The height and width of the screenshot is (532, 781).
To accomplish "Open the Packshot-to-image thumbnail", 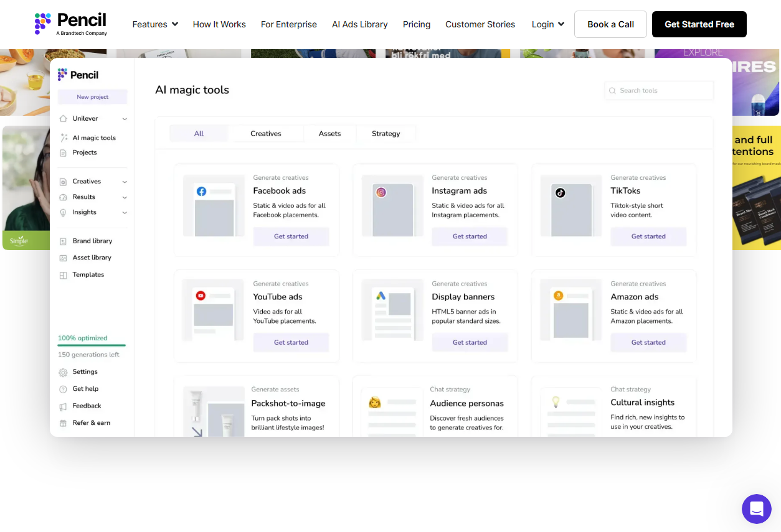I will tap(213, 411).
